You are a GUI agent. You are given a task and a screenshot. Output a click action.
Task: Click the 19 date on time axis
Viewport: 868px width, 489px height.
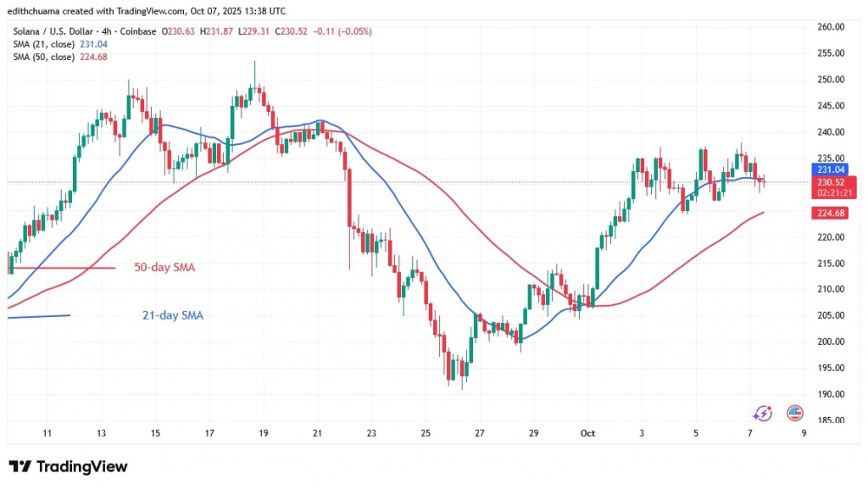pyautogui.click(x=264, y=432)
